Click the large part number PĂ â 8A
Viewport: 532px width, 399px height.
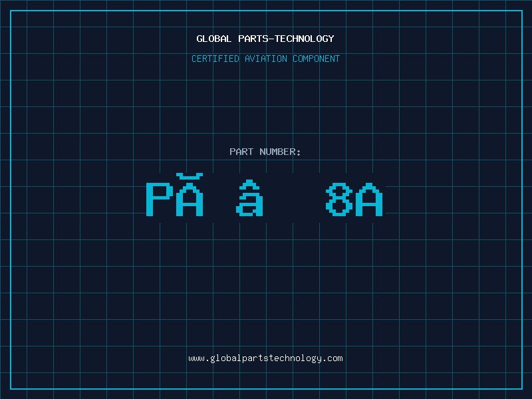(x=265, y=195)
